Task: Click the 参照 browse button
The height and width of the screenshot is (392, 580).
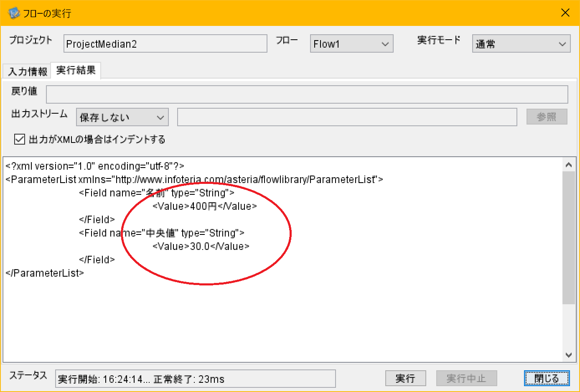Action: click(547, 117)
